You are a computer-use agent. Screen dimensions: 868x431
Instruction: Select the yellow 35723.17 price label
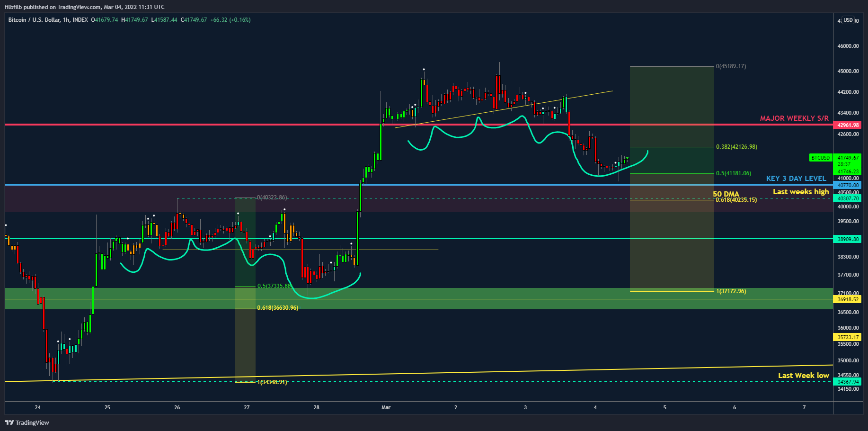pos(848,337)
